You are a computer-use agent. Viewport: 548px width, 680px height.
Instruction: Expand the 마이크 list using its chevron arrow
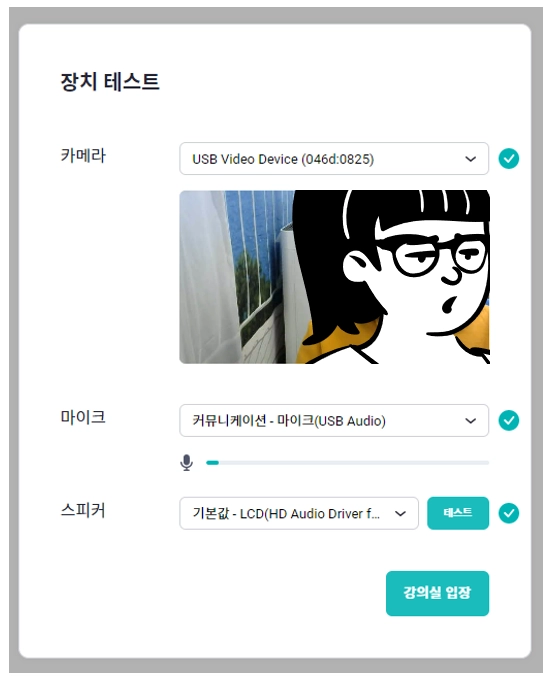coord(470,421)
